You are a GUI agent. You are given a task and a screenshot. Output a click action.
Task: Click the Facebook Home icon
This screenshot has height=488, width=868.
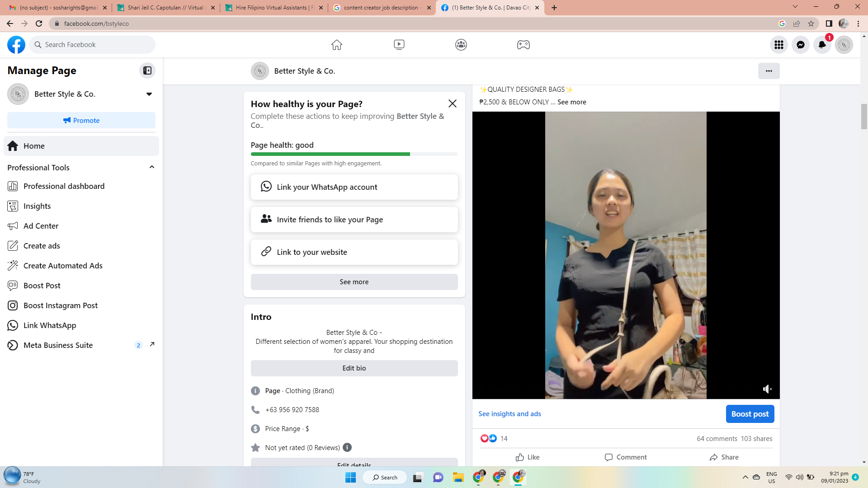pos(336,45)
